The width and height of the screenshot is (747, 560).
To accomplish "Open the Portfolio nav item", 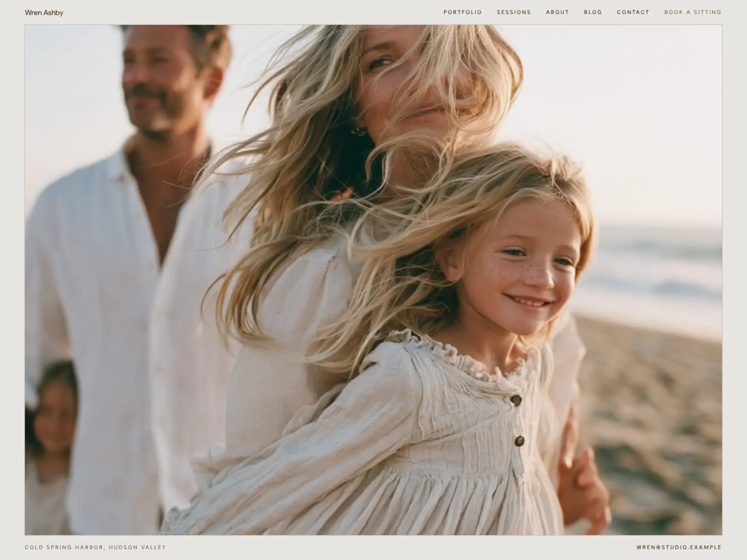I will pos(463,12).
